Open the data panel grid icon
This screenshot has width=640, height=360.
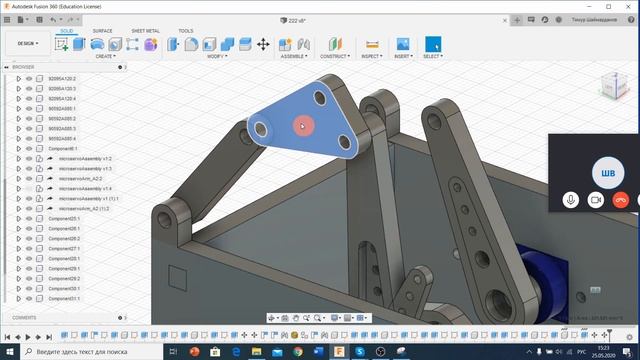[x=7, y=19]
